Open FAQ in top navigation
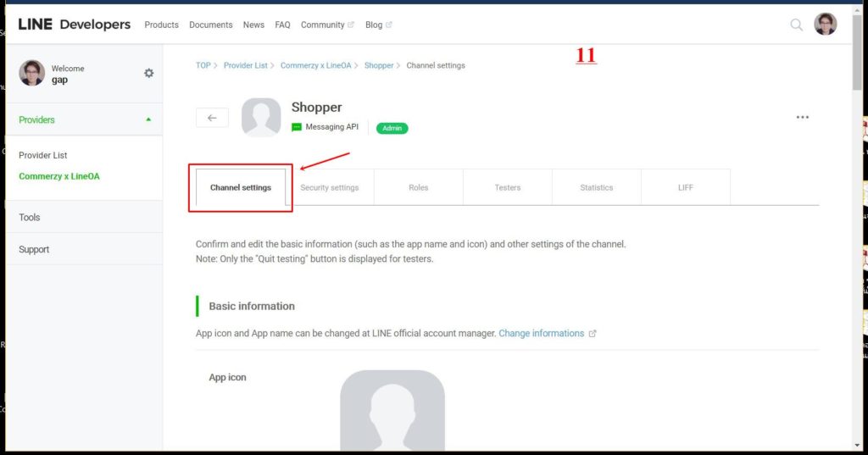 click(282, 25)
